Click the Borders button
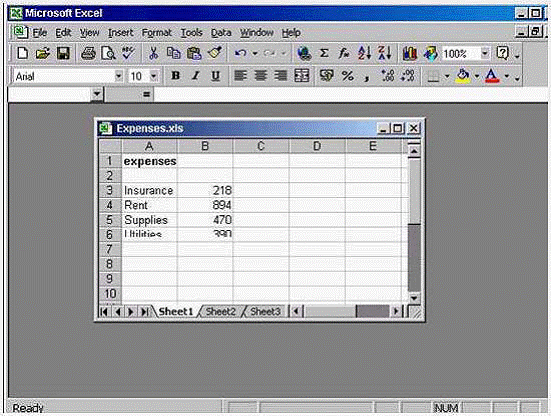 [x=433, y=76]
